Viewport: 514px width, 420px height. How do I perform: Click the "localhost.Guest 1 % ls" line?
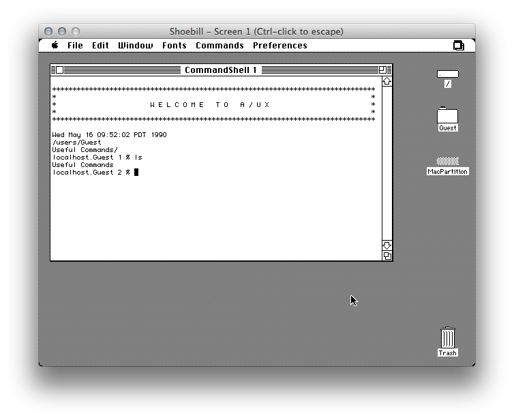click(97, 157)
